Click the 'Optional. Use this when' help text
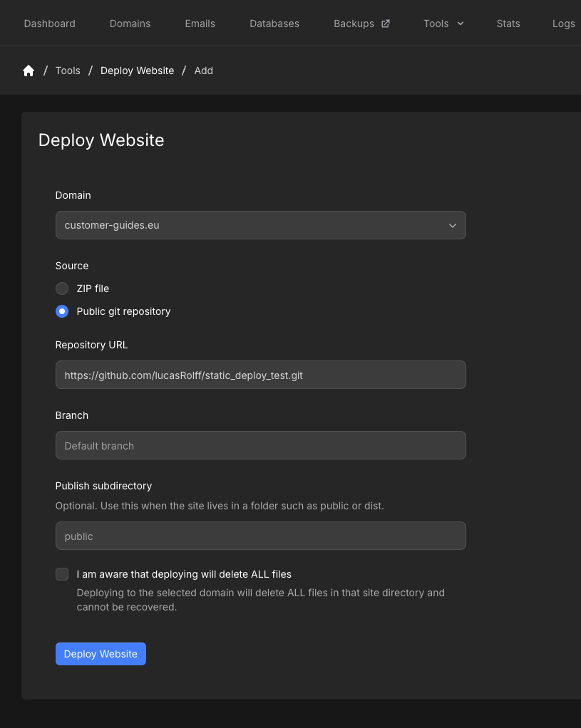581x728 pixels. pos(220,506)
